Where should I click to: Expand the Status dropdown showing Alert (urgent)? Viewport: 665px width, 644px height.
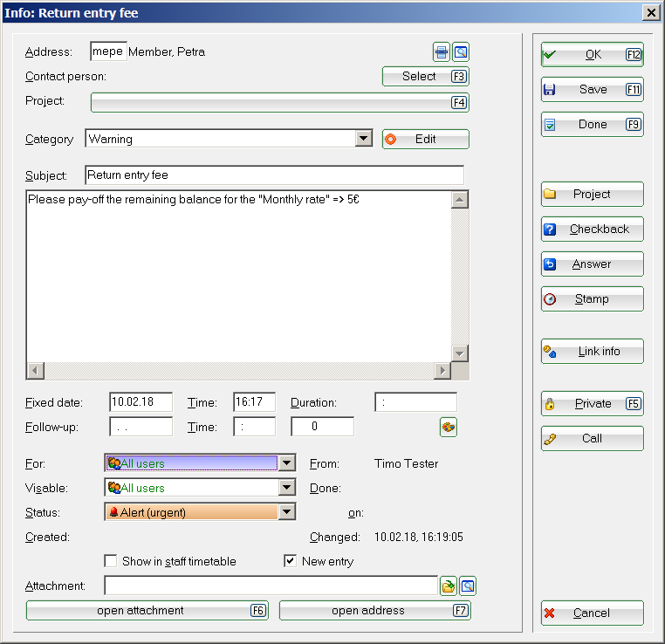tap(286, 512)
